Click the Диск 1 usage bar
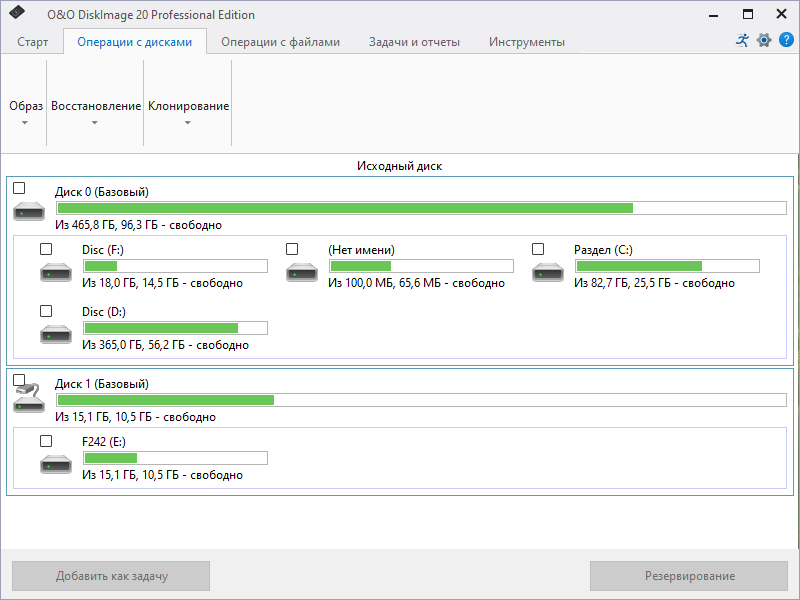This screenshot has width=800, height=600. point(421,400)
